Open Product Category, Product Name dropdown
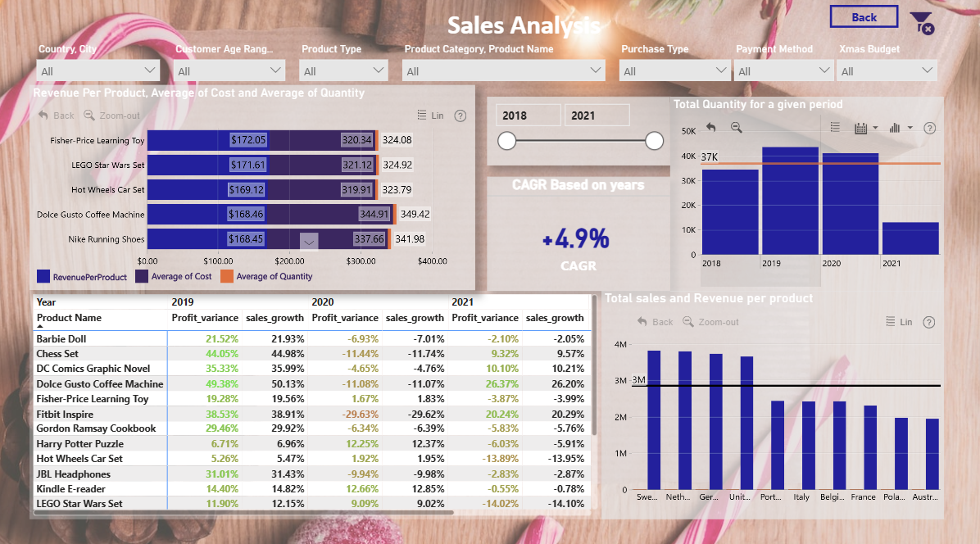Image resolution: width=980 pixels, height=544 pixels. [x=504, y=71]
